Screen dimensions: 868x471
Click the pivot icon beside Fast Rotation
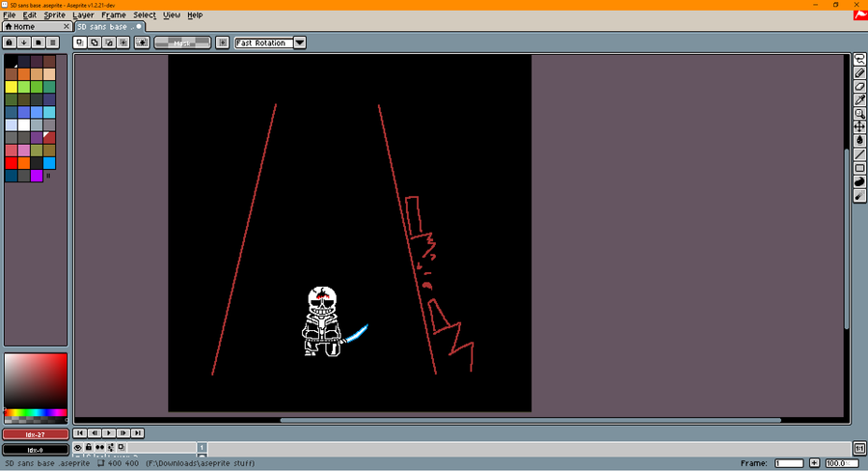(x=223, y=42)
